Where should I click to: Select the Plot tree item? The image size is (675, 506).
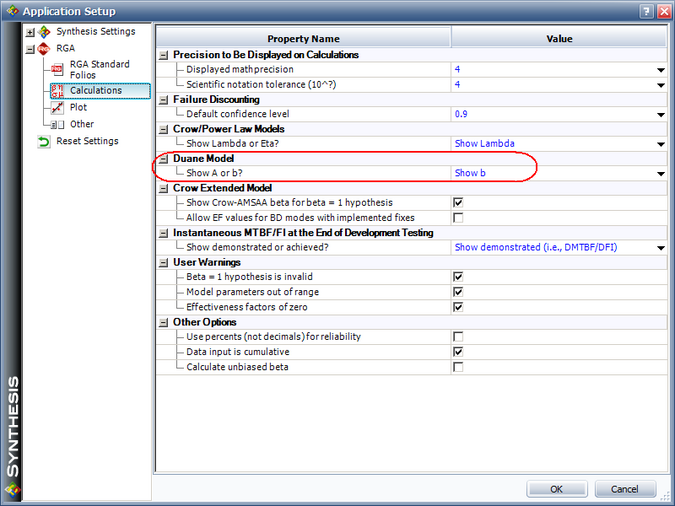point(78,107)
